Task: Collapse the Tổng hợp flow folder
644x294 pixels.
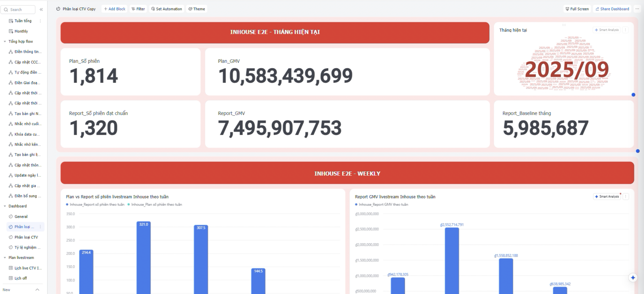Action: (x=5, y=42)
